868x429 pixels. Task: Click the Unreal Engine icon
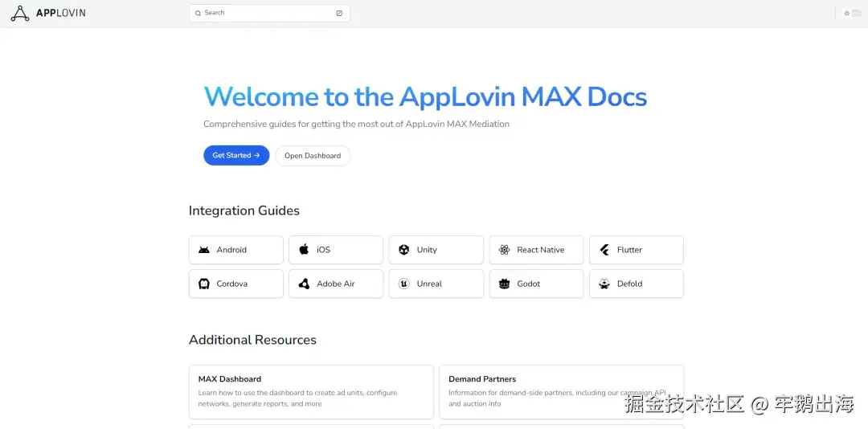pyautogui.click(x=404, y=284)
